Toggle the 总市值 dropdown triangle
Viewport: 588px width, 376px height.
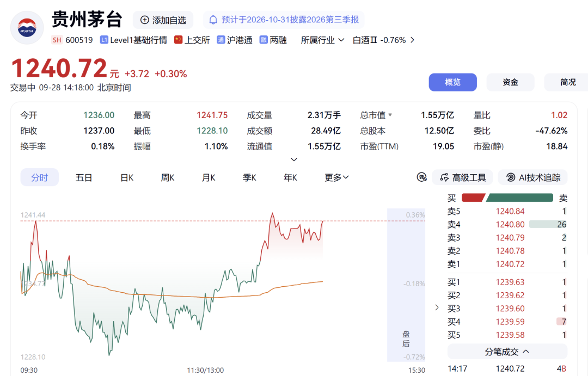click(390, 115)
